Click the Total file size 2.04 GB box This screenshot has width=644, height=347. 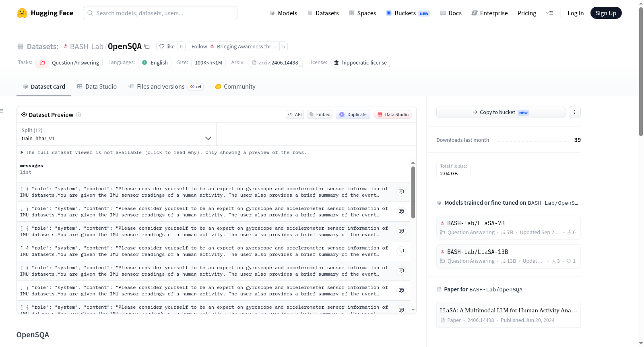click(x=453, y=170)
